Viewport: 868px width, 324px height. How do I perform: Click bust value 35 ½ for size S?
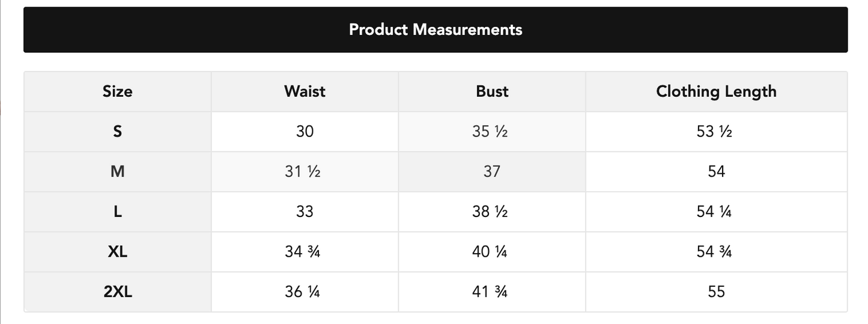[x=490, y=132]
